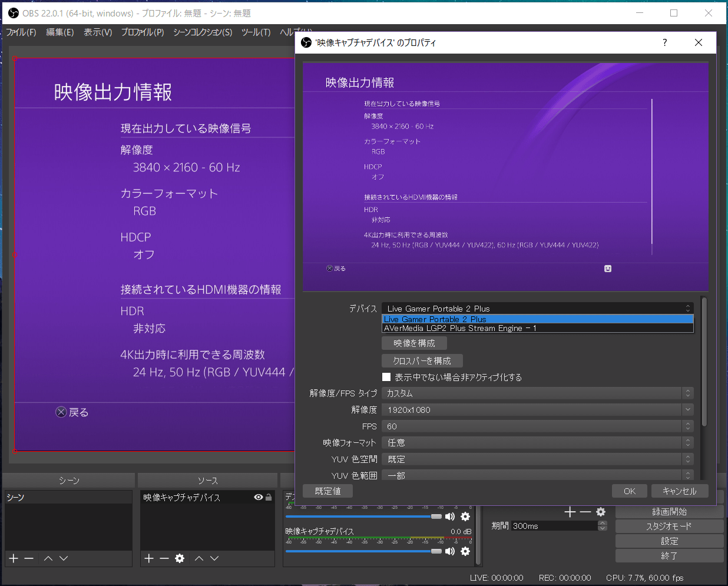Open 映像キャプチャデバイス mixer gear settings
The width and height of the screenshot is (728, 586).
pyautogui.click(x=465, y=551)
